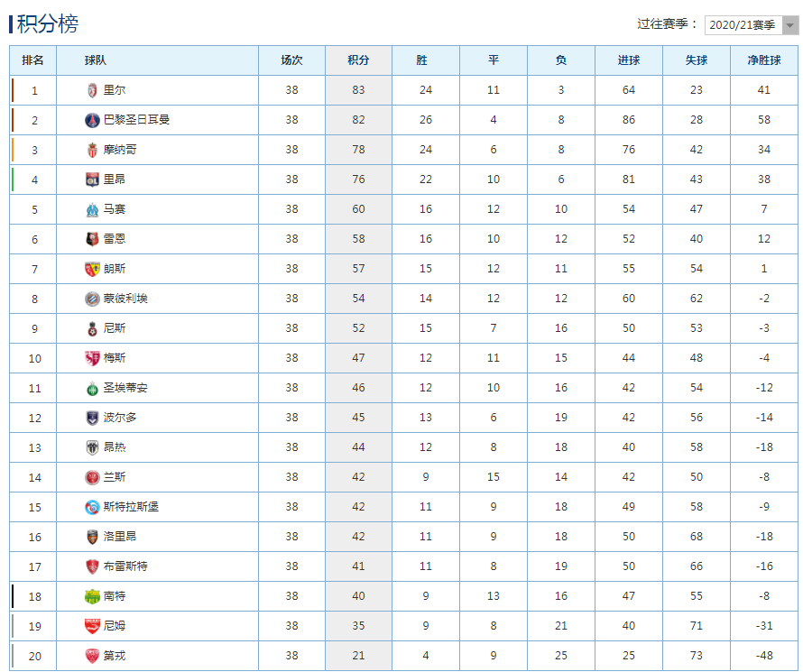Image resolution: width=803 pixels, height=672 pixels.
Task: Click the Marseille (马赛) club crest
Action: tap(91, 209)
